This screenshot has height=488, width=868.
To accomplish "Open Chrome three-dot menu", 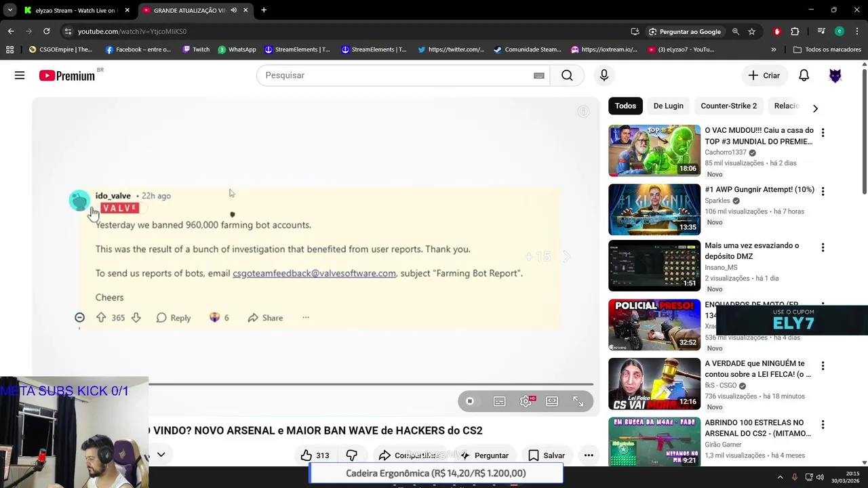I will (x=857, y=31).
